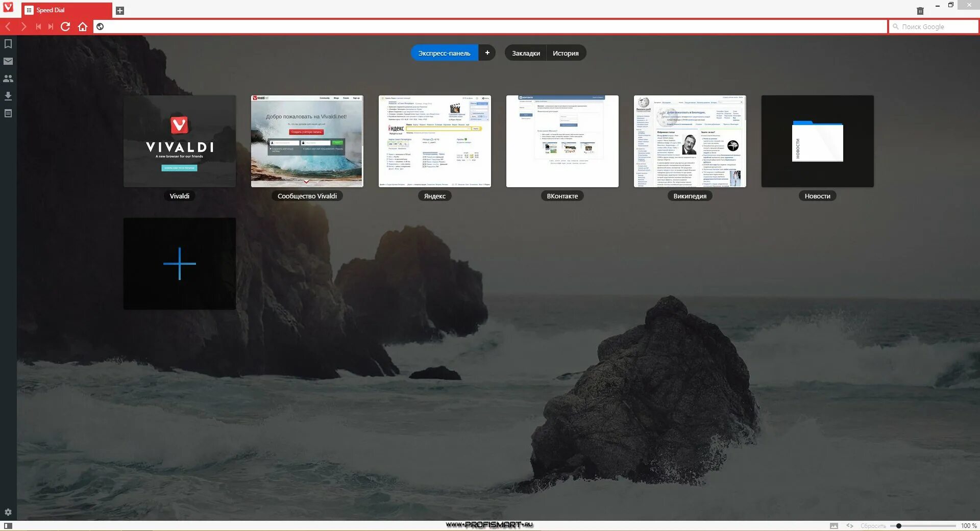Add a new speed dial group

pos(487,53)
